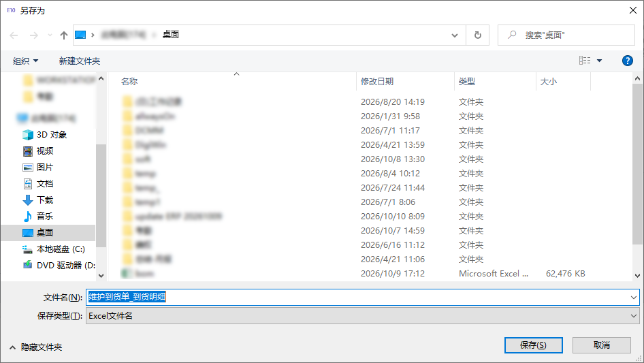Open the 组织 menu
The image size is (644, 363).
point(25,61)
